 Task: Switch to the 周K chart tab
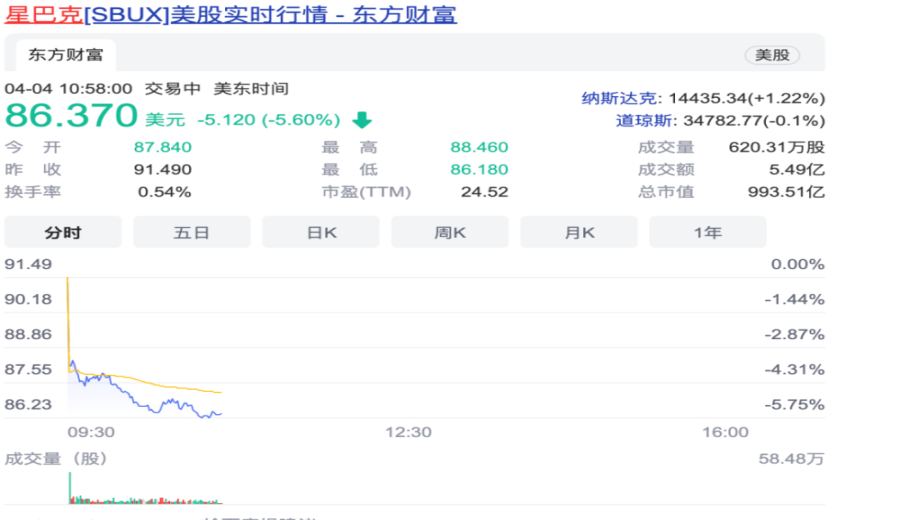point(450,232)
